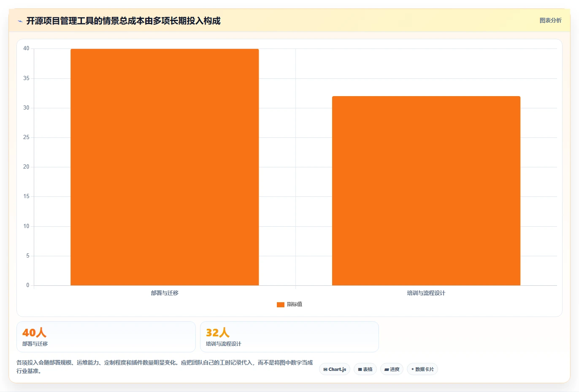
Task: Open the 40人 部署与迁移 data card
Action: tap(106, 337)
